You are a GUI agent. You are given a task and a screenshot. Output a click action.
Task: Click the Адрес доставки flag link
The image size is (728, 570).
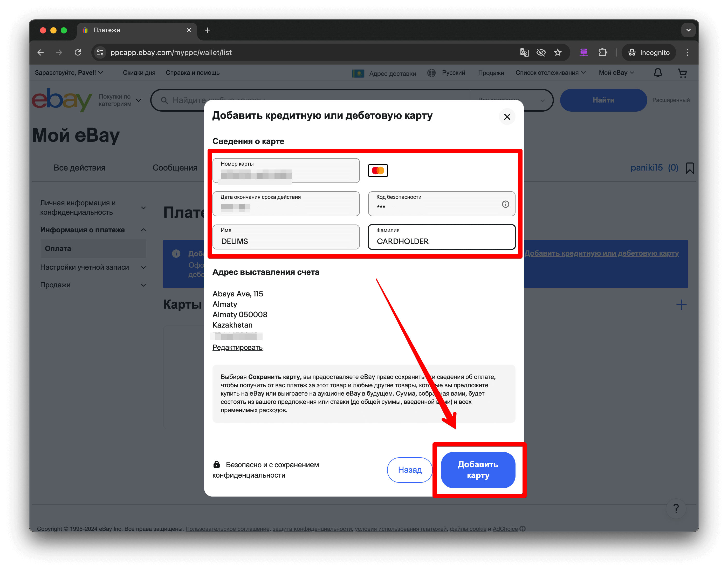tap(383, 73)
